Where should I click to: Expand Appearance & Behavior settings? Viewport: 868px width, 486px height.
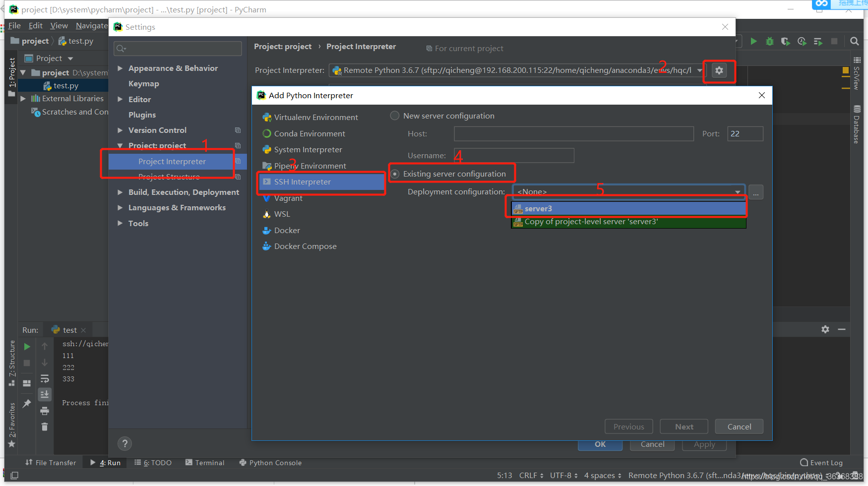pyautogui.click(x=120, y=68)
